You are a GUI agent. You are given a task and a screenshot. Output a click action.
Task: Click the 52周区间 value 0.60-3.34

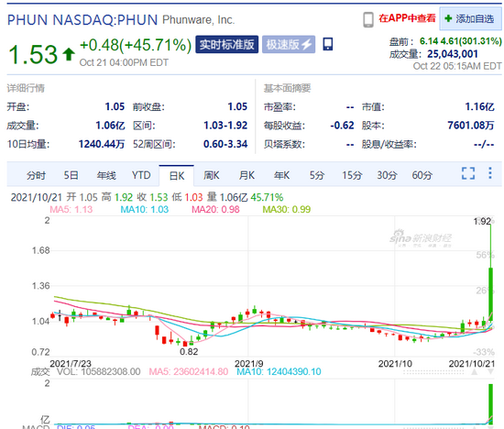point(225,145)
